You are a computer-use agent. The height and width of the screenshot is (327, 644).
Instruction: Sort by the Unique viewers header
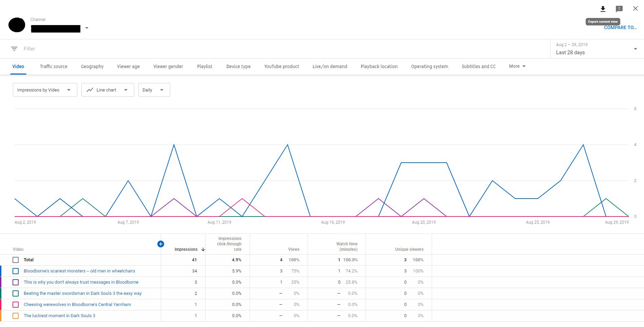tap(409, 249)
